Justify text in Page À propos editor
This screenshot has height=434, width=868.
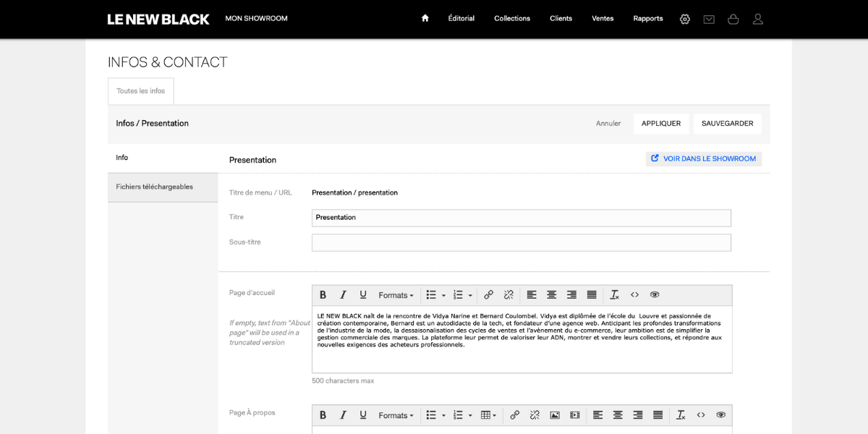(658, 415)
